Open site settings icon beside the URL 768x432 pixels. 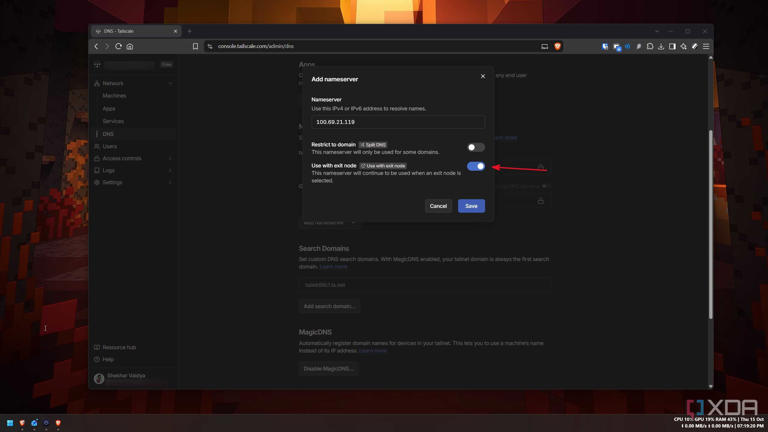click(210, 46)
